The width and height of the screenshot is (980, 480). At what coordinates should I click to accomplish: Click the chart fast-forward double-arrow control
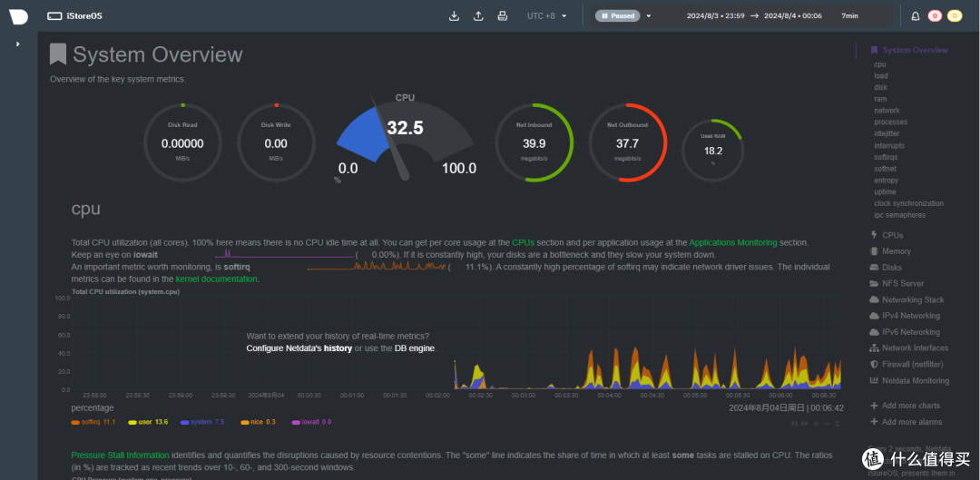click(805, 424)
